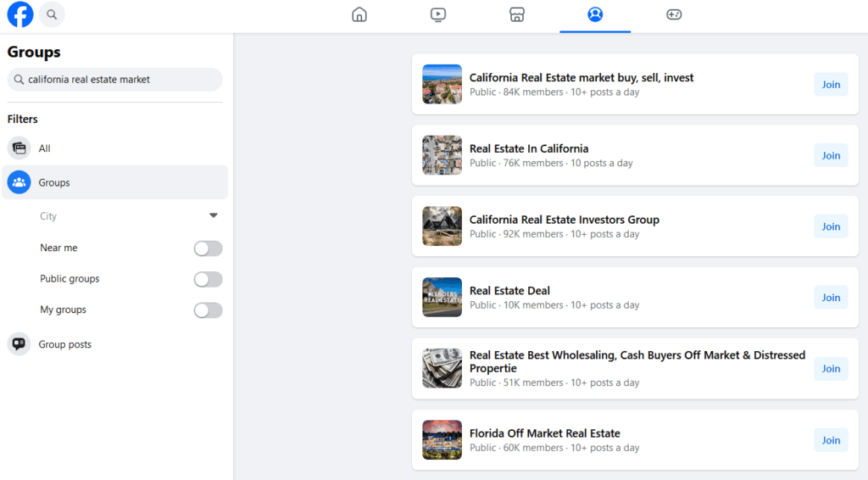
Task: Select the Groups icon in top navigation
Action: [x=595, y=14]
